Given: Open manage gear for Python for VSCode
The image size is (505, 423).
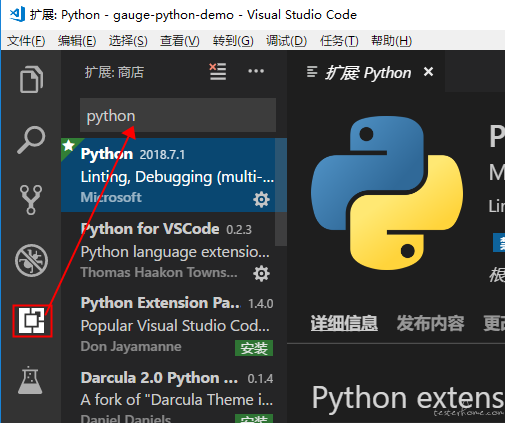Looking at the screenshot, I should (261, 274).
